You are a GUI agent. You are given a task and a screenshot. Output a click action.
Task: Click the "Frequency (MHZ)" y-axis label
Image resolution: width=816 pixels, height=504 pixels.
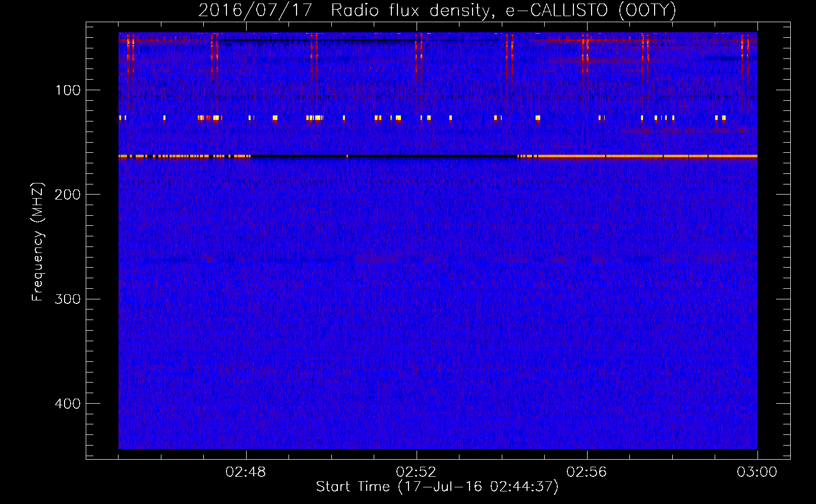click(x=38, y=241)
